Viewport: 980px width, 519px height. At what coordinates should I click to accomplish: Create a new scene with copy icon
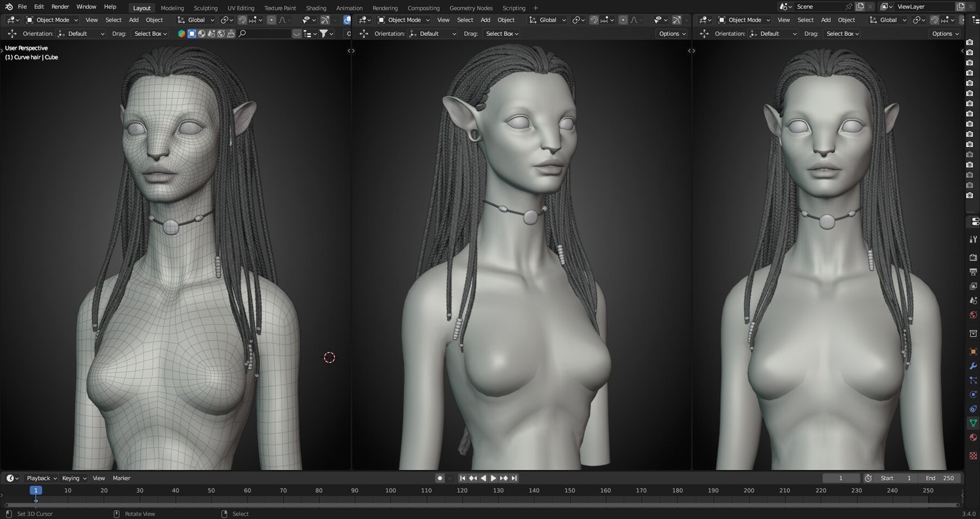pos(860,7)
